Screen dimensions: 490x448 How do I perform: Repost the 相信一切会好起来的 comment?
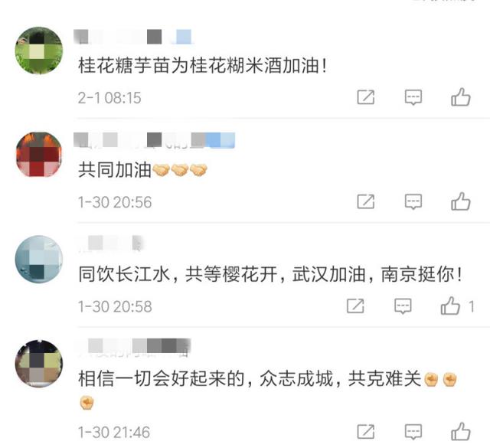(366, 432)
